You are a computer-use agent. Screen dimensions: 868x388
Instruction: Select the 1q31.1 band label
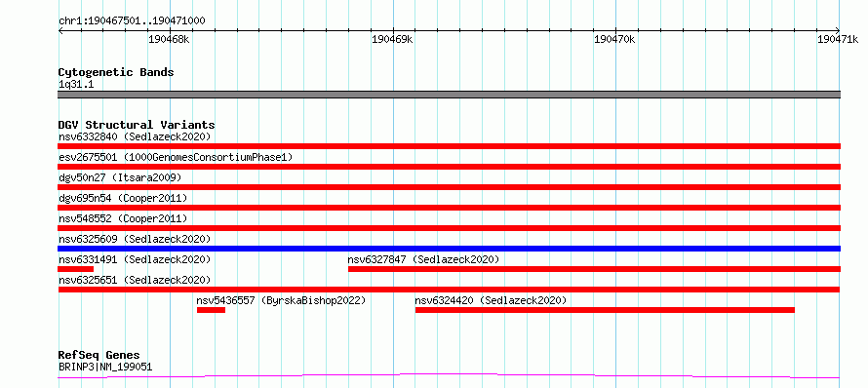coord(76,84)
